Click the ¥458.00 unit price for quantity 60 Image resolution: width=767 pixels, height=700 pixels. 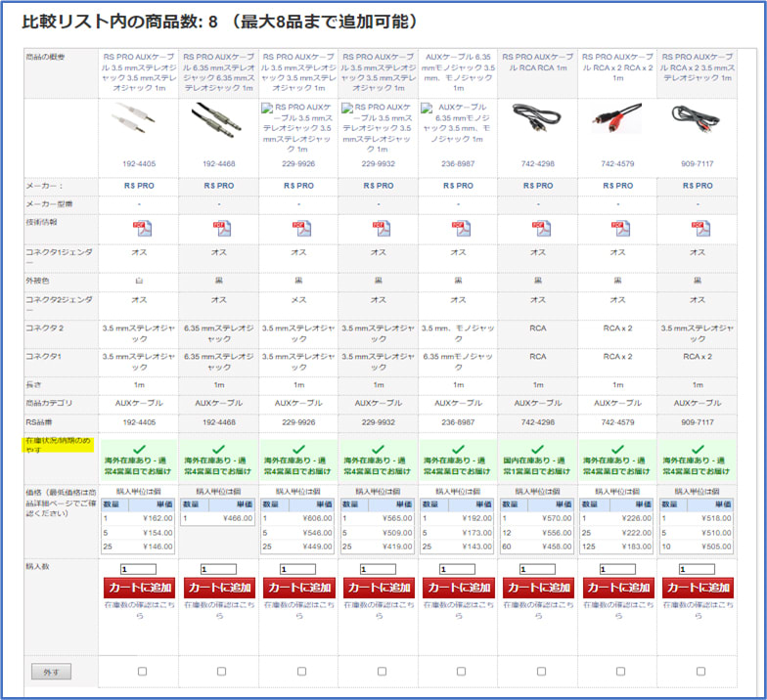coord(557,547)
